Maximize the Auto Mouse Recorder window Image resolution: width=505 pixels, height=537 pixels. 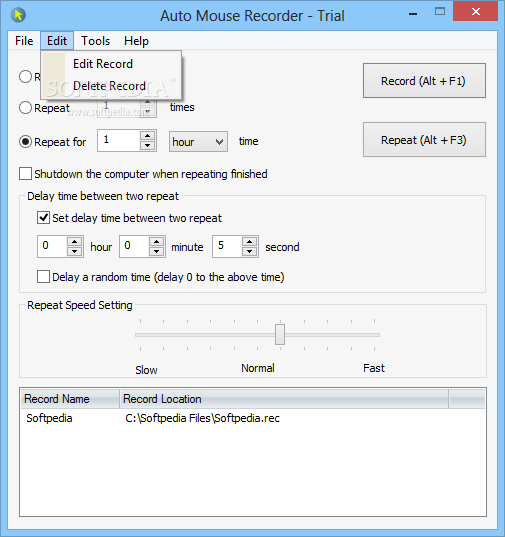tap(440, 12)
